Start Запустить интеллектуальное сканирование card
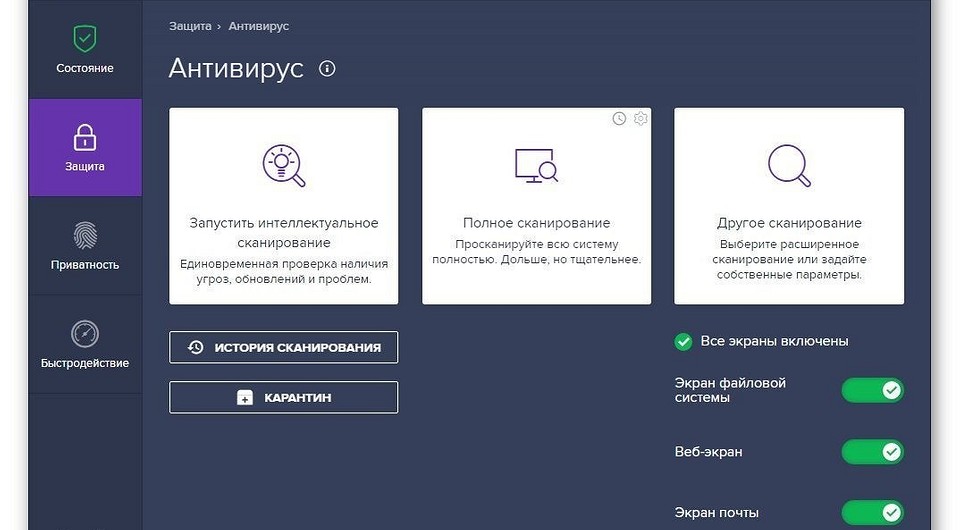The width and height of the screenshot is (960, 530). [283, 206]
